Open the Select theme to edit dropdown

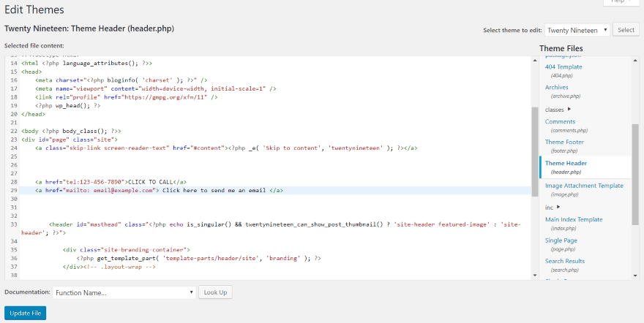click(577, 30)
